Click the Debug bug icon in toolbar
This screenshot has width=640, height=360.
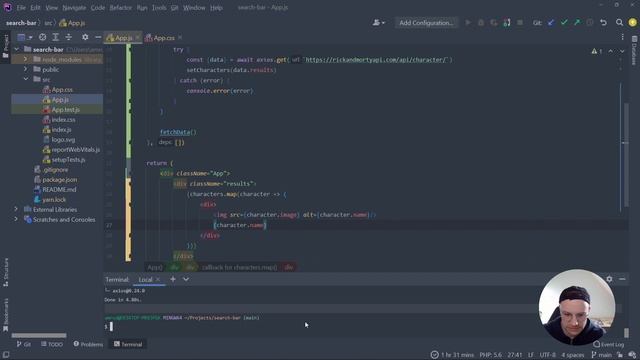(x=481, y=23)
